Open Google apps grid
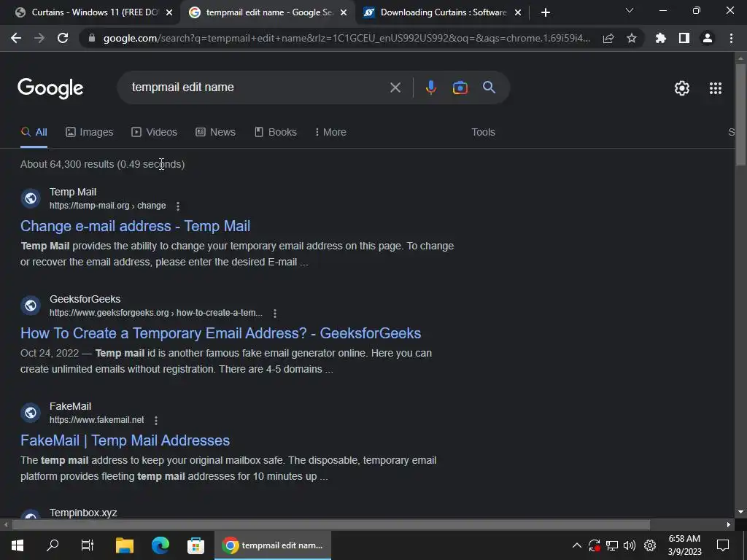This screenshot has width=747, height=560. pos(715,88)
